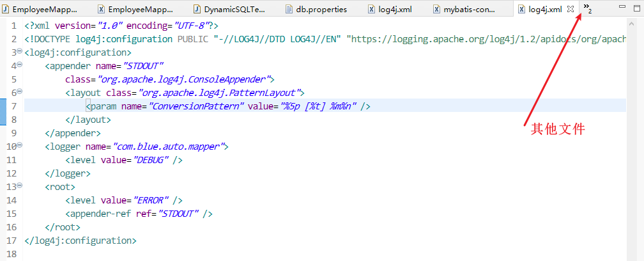The height and width of the screenshot is (261, 644).
Task: Click the closing </root> tag
Action: pyautogui.click(x=63, y=227)
